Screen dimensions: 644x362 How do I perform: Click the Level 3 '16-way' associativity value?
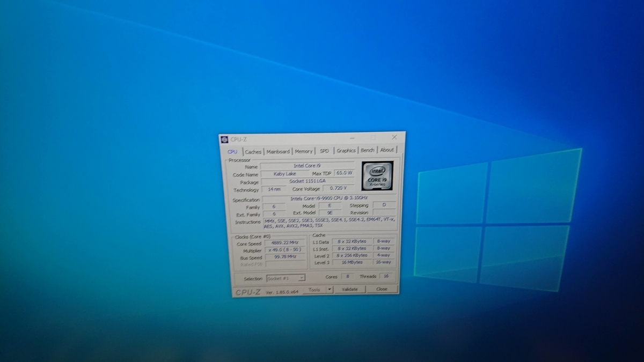pyautogui.click(x=383, y=262)
